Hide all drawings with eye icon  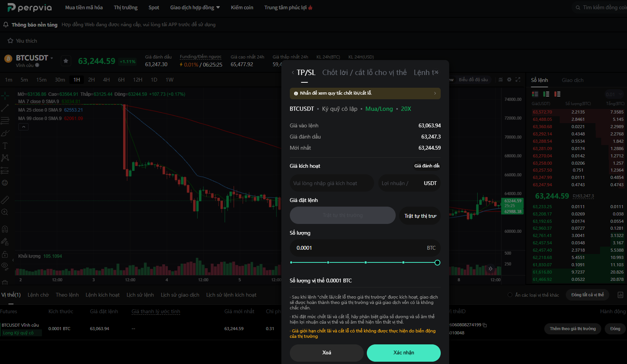pyautogui.click(x=5, y=265)
